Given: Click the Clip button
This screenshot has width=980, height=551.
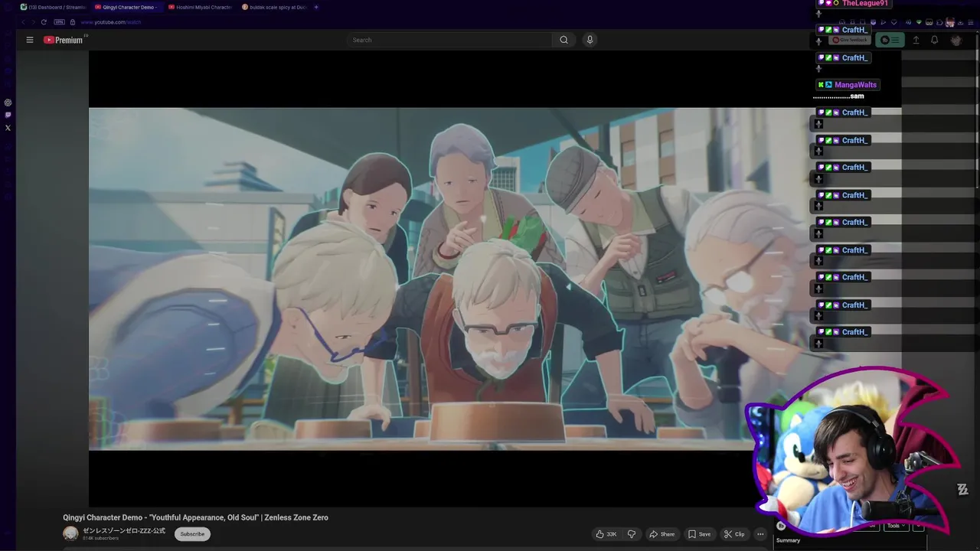Looking at the screenshot, I should [735, 534].
